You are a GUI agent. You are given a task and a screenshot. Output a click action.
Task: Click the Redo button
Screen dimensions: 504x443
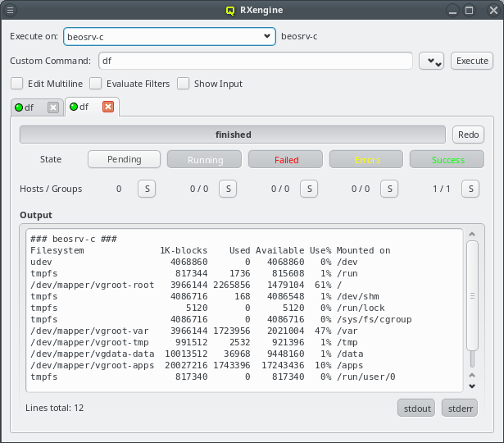tap(468, 135)
